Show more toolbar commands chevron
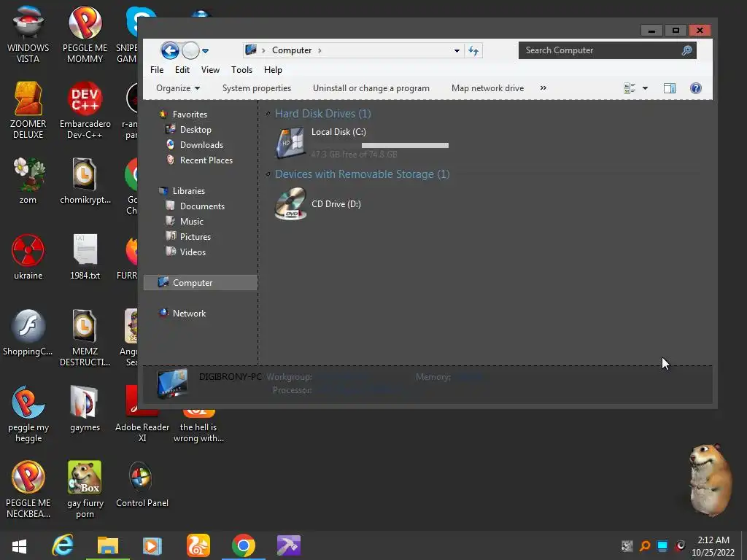 point(543,88)
